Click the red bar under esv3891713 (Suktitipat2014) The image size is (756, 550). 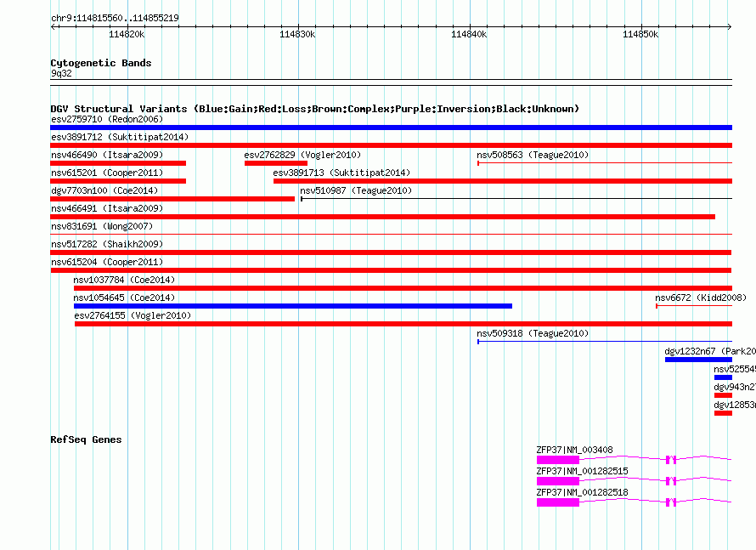[503, 181]
